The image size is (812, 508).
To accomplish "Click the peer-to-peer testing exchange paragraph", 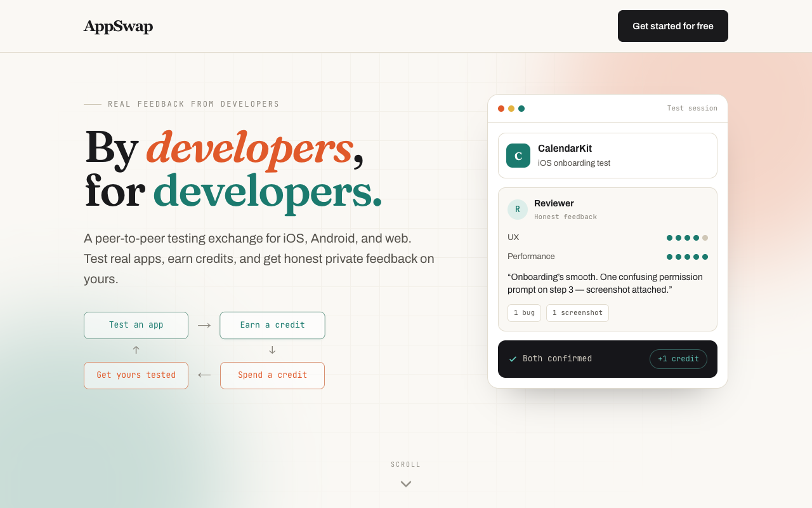I will tap(259, 258).
